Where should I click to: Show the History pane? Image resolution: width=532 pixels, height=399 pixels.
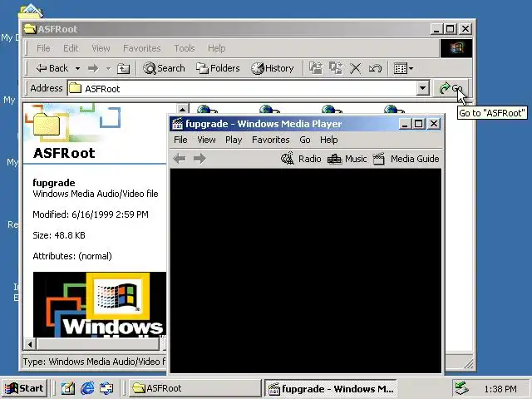pyautogui.click(x=273, y=68)
